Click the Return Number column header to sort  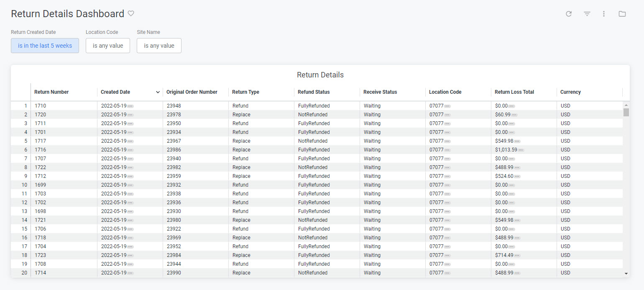(51, 92)
